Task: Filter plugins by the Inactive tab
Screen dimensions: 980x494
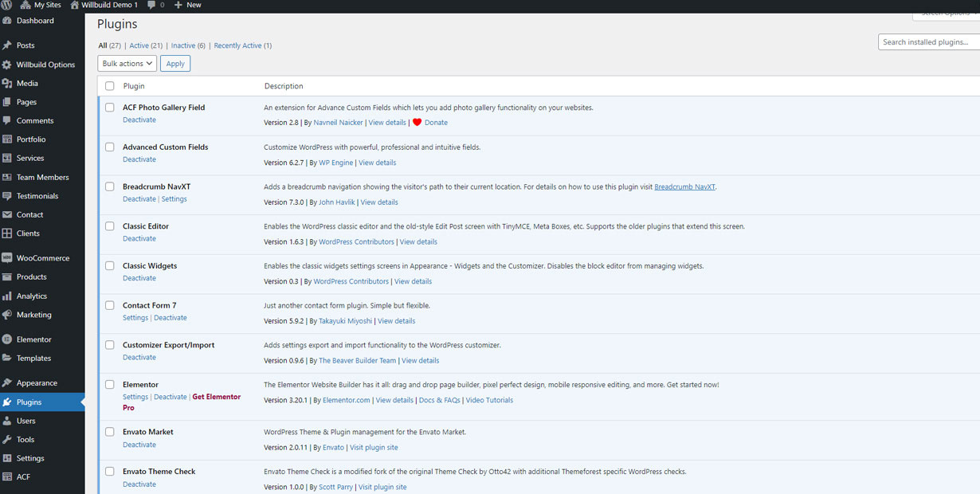Action: [182, 46]
